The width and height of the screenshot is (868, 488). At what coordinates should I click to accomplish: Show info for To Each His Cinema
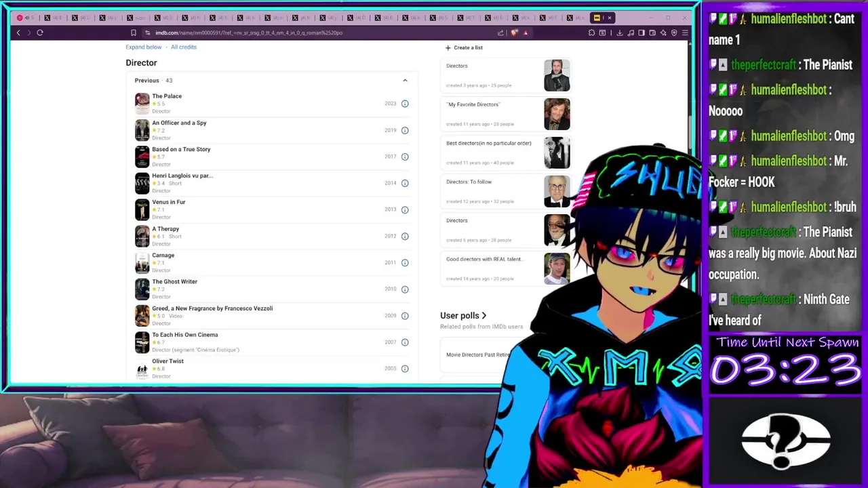405,342
